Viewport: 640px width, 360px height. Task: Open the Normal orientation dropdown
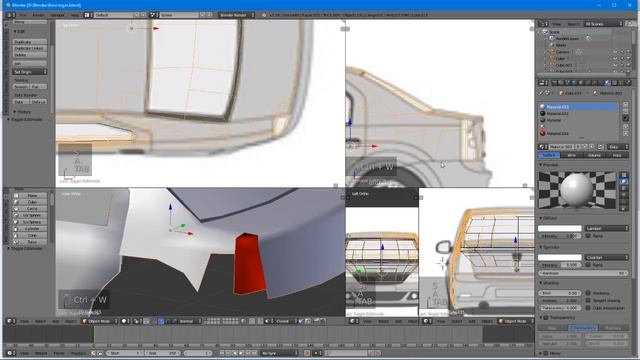point(189,321)
